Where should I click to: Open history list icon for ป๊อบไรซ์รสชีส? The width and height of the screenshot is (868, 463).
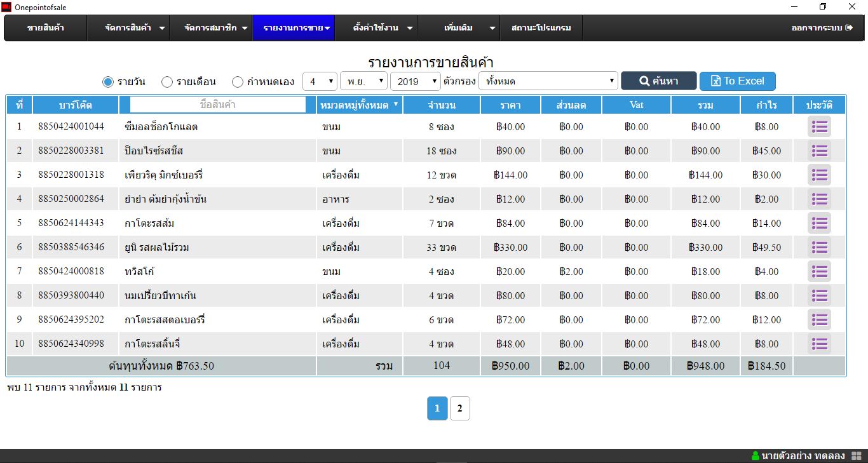click(x=819, y=151)
